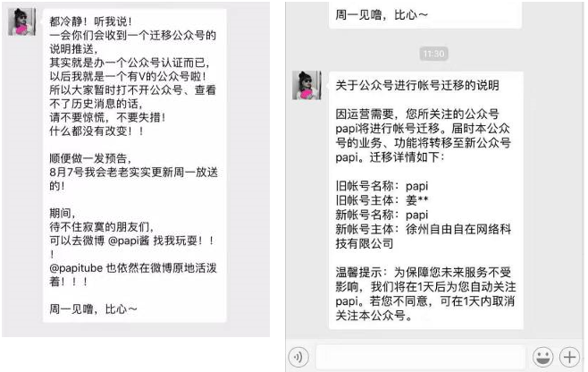This screenshot has height=372, width=588.
Task: Open the plus attachments menu
Action: [x=569, y=357]
